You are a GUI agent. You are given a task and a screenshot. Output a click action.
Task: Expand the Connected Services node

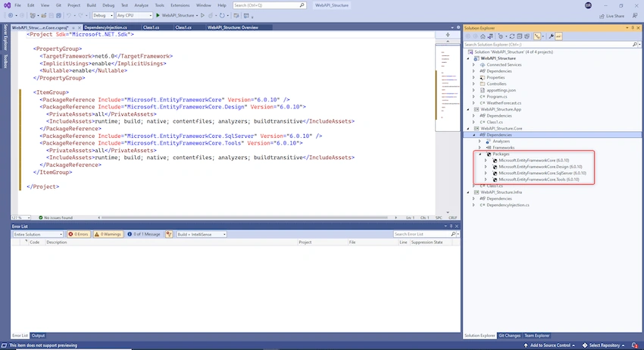(474, 65)
